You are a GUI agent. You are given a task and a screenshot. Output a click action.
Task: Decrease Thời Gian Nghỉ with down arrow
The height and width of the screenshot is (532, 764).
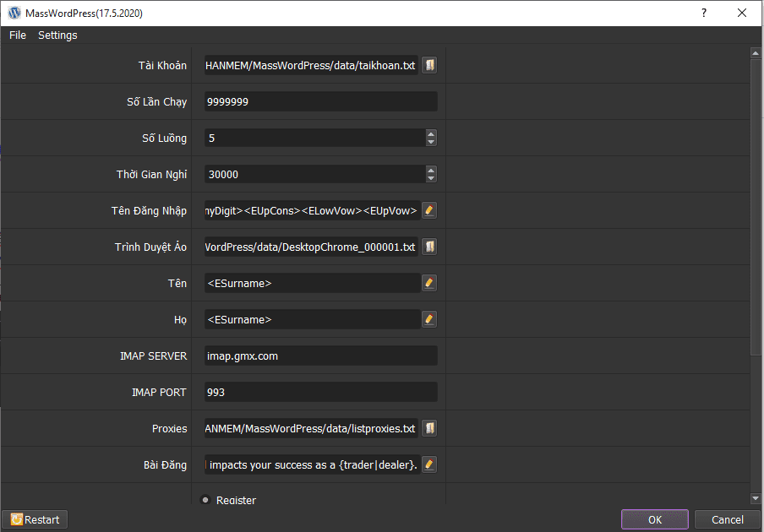(431, 178)
